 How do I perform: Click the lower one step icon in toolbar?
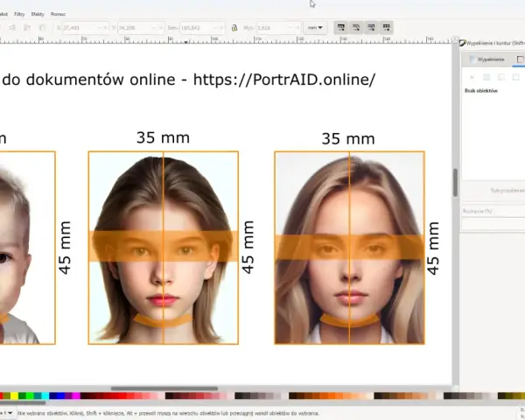coord(27,28)
